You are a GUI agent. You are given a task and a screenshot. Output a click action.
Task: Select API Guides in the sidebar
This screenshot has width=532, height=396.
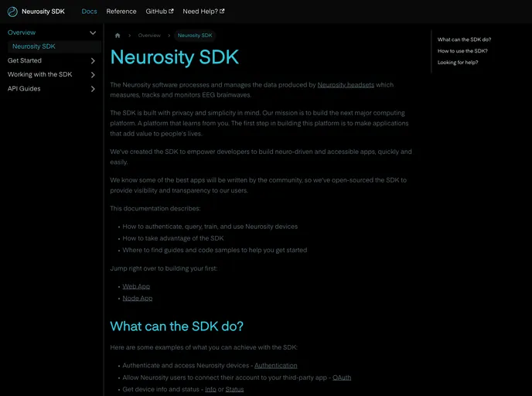[24, 89]
